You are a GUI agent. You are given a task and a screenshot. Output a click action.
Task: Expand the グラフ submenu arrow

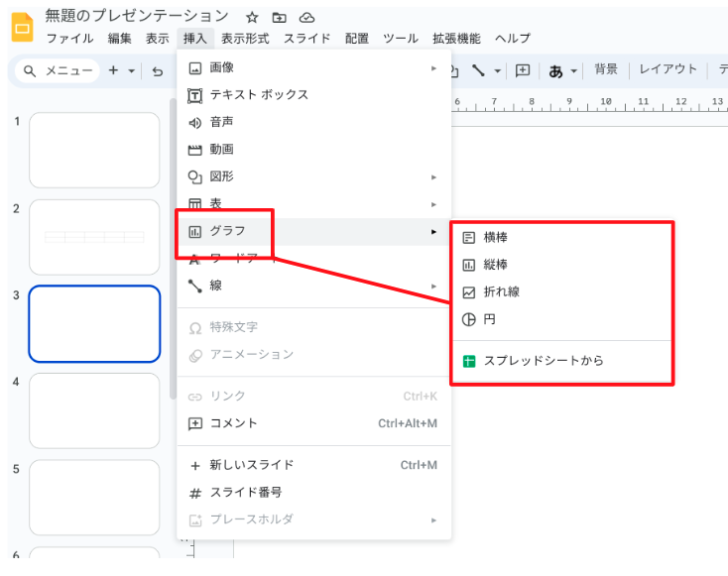(433, 232)
